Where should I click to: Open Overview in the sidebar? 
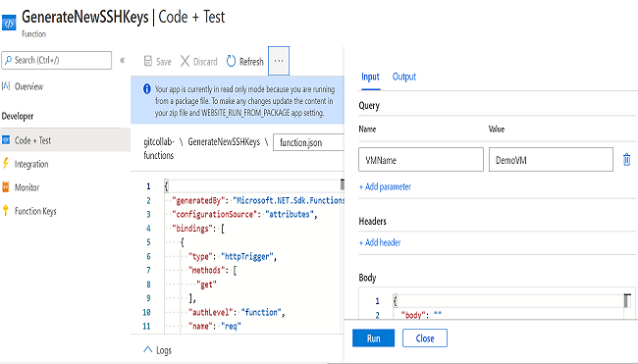[x=28, y=86]
